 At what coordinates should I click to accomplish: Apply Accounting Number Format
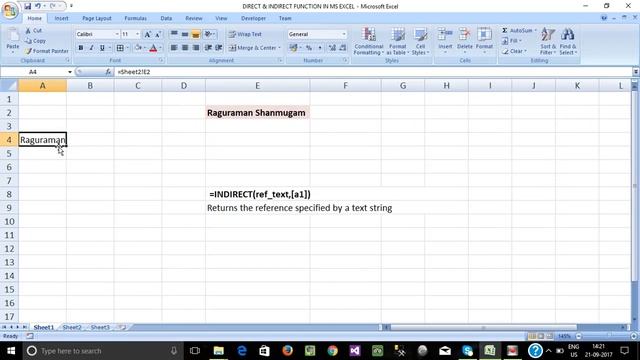coord(293,48)
